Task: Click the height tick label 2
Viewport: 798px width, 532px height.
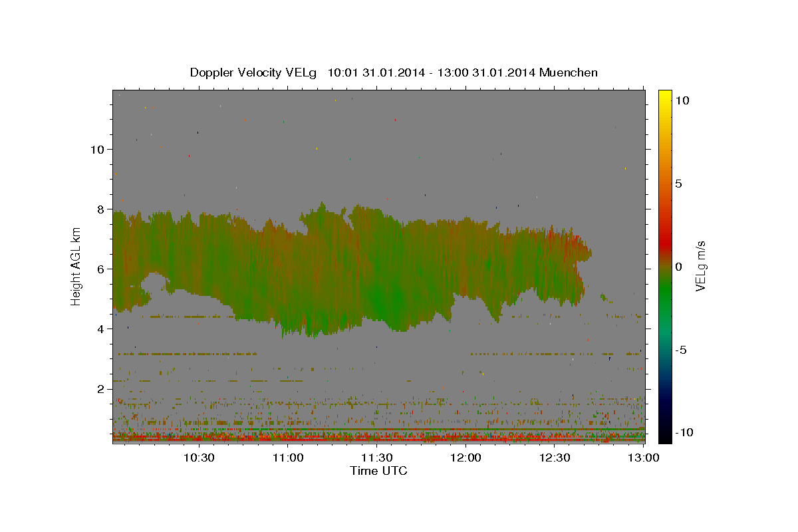Action: (x=101, y=389)
